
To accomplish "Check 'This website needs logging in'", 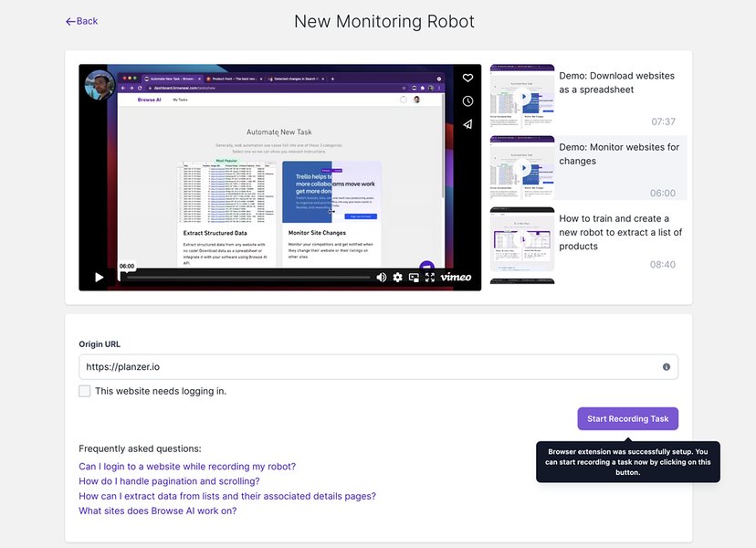I will point(84,391).
